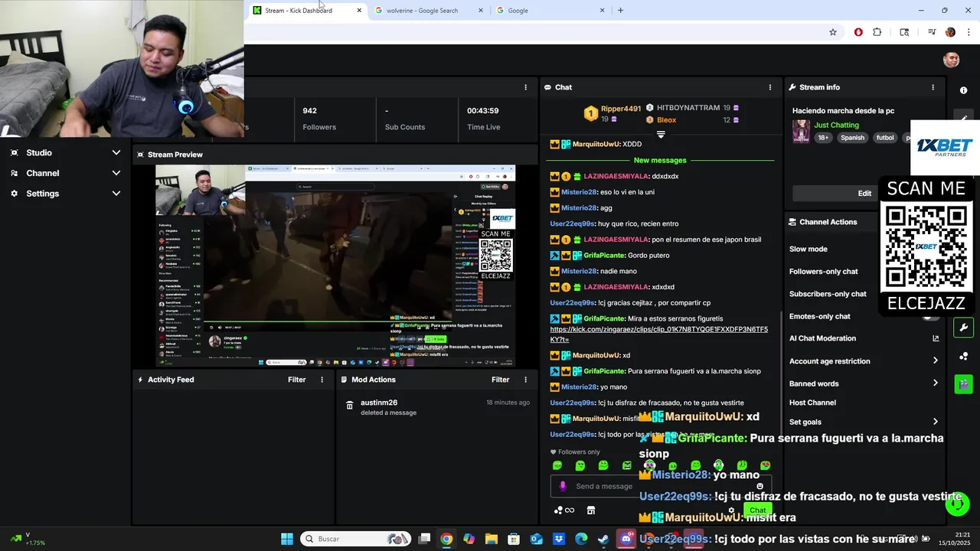This screenshot has height=551, width=980.
Task: Open a new browser tab
Action: [620, 11]
